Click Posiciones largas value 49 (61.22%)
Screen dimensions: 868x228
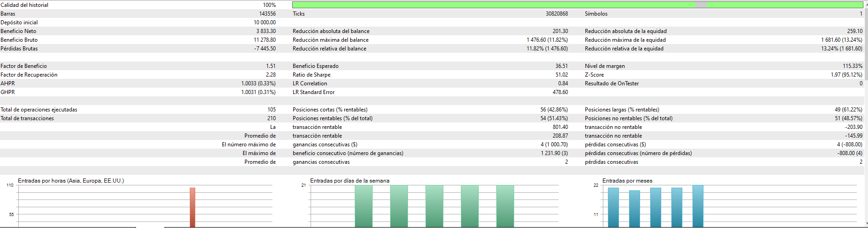point(848,110)
